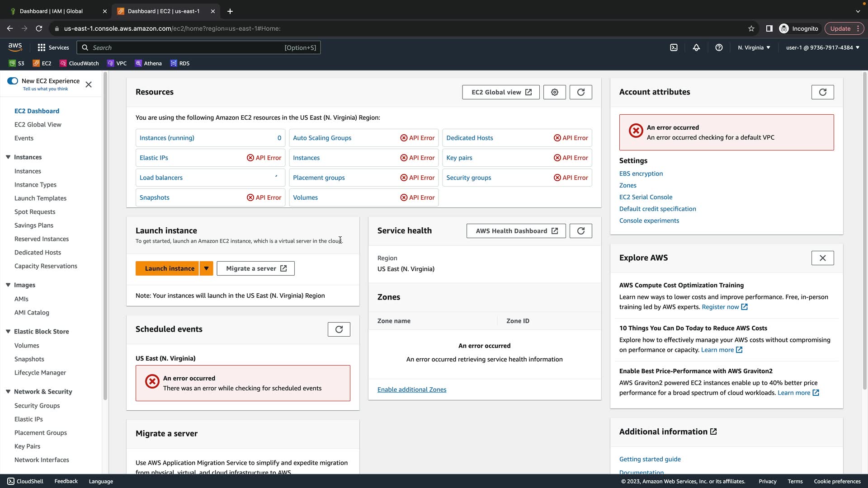Dismiss the Explore AWS panel
Screen dimensions: 868x488
pyautogui.click(x=822, y=258)
